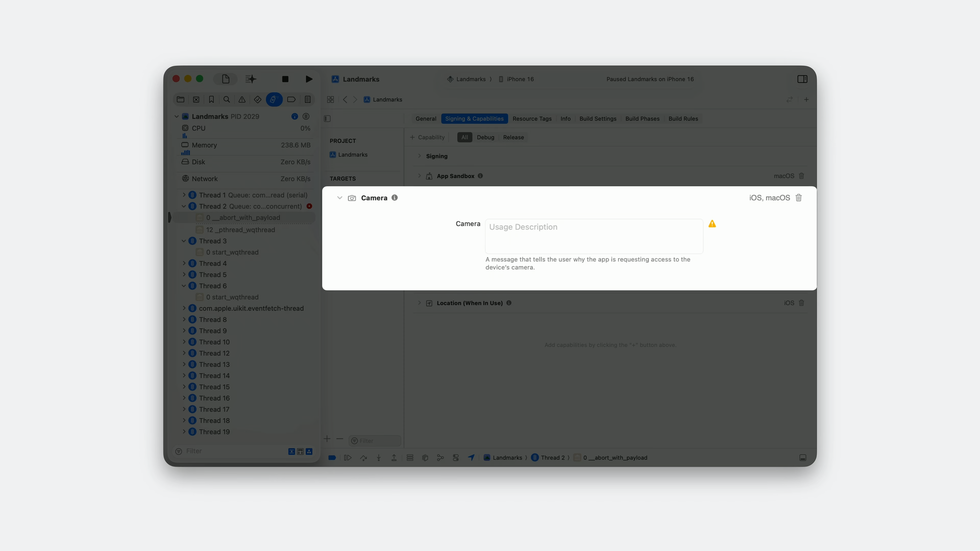The image size is (980, 551).
Task: Toggle the debug area visibility button
Action: 802,458
